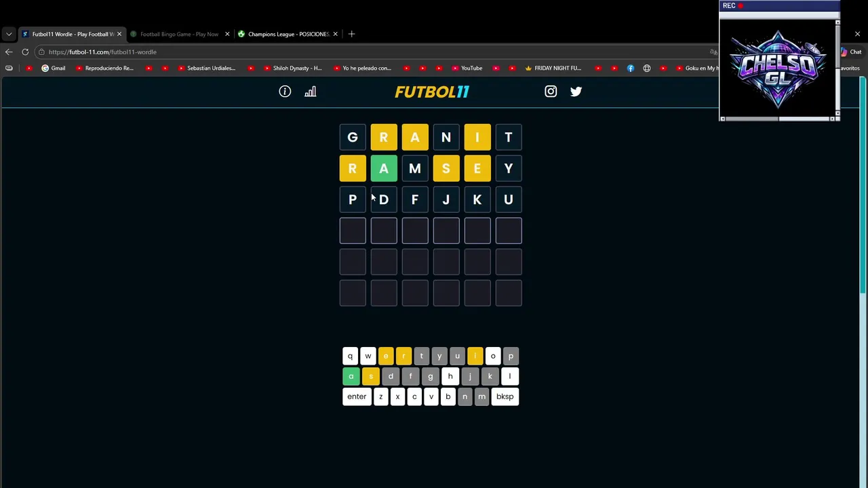
Task: Click the first empty tile in fourth row
Action: pyautogui.click(x=353, y=231)
